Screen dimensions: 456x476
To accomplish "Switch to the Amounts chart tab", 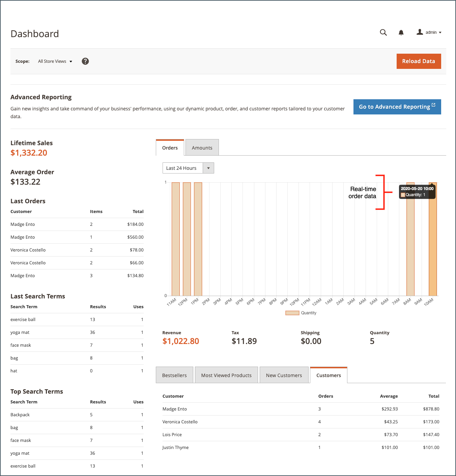I will point(202,148).
